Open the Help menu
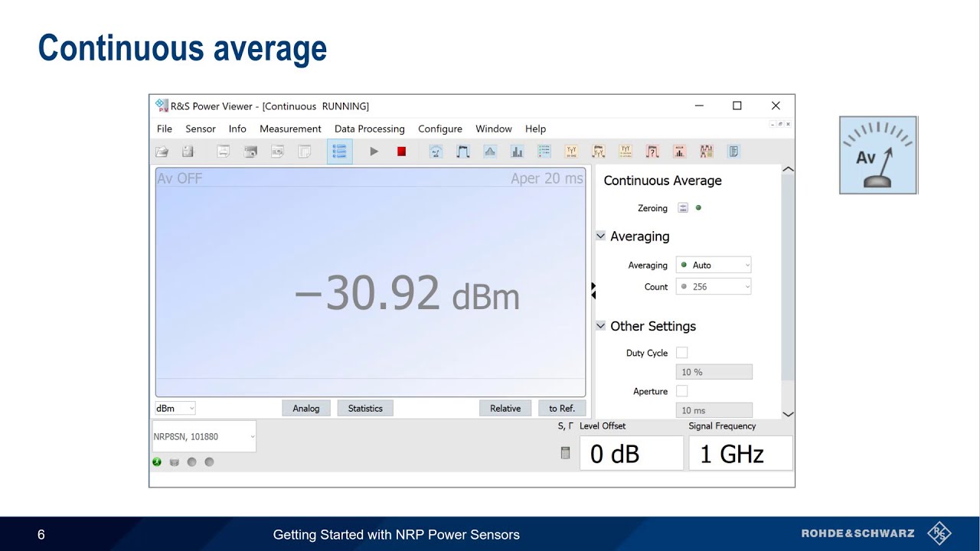The height and width of the screenshot is (551, 980). pos(536,129)
